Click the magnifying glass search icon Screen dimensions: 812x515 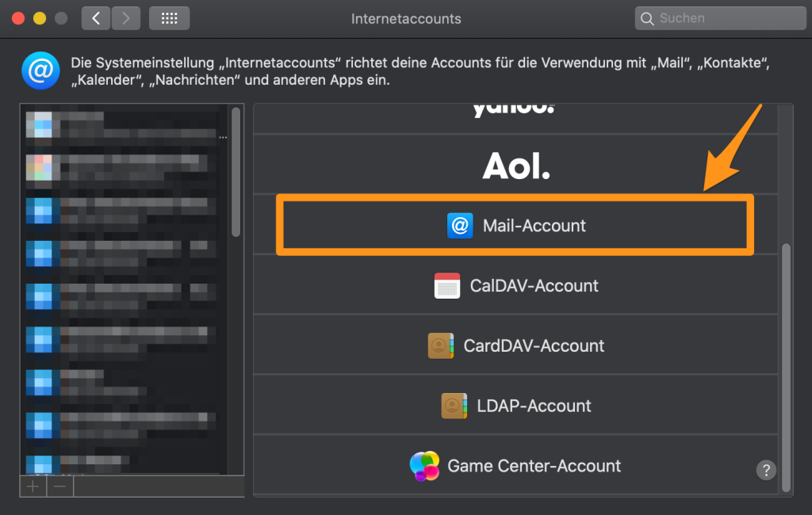(x=647, y=19)
